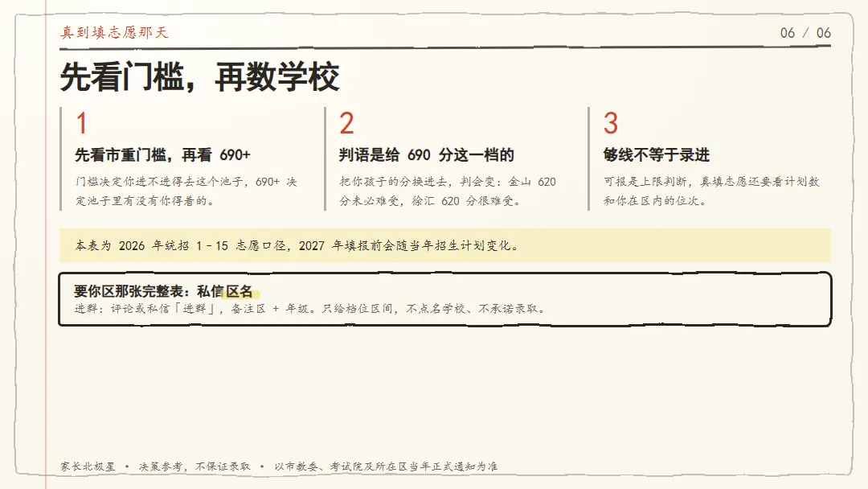This screenshot has width=868, height=489.
Task: Click the header text 真到填志愿那天
Action: tap(114, 32)
